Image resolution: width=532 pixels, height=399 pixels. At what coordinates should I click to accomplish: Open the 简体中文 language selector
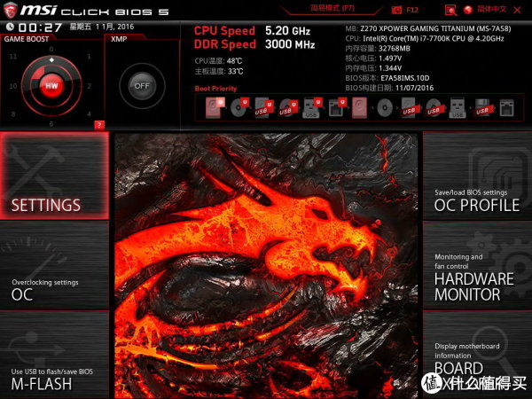click(491, 9)
